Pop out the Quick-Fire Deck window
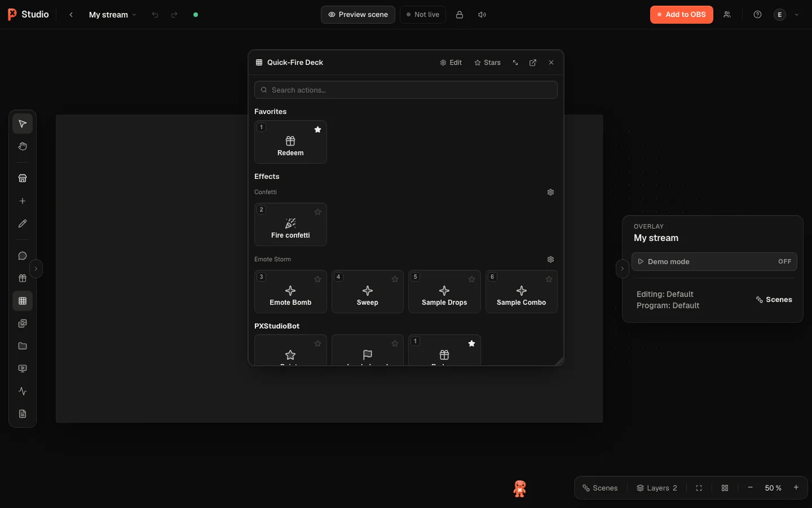 pyautogui.click(x=533, y=63)
